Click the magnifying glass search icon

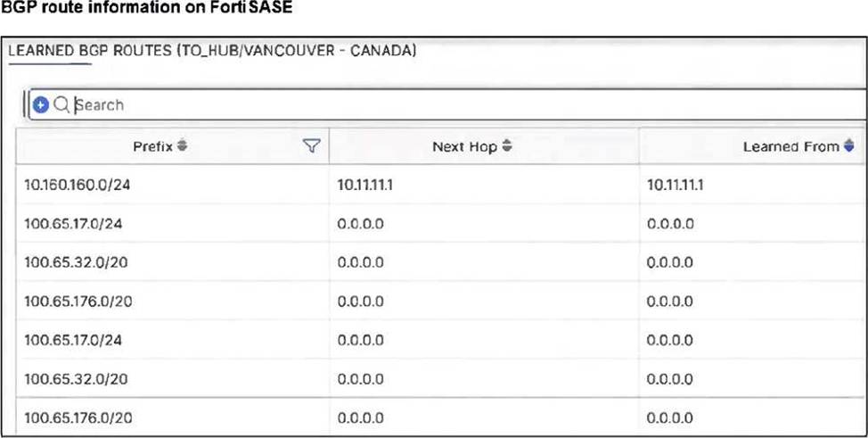[x=61, y=104]
